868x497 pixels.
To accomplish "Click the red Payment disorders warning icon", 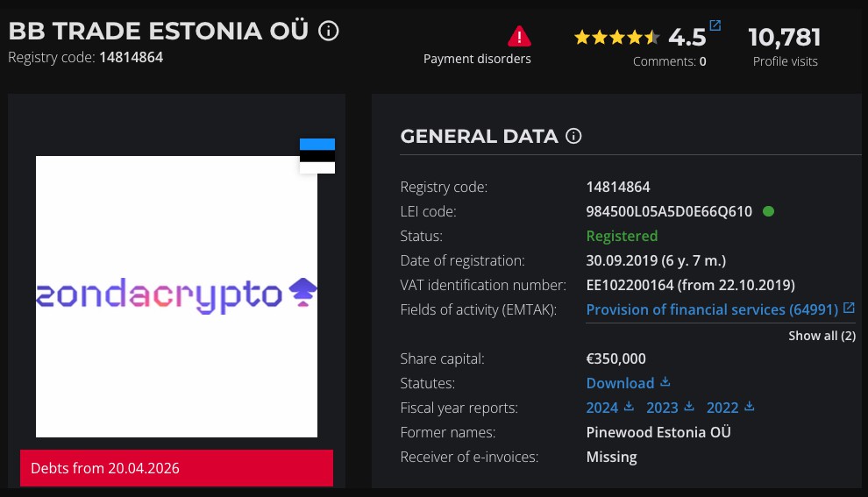I will (x=519, y=37).
